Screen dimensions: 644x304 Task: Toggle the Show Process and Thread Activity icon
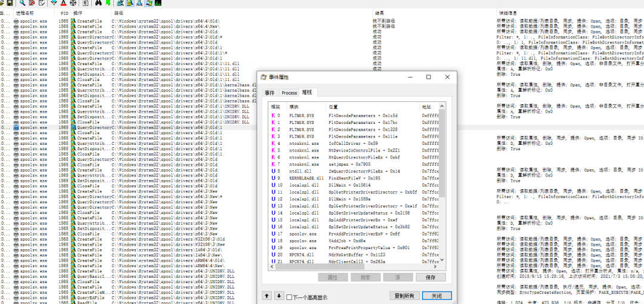(x=148, y=3)
